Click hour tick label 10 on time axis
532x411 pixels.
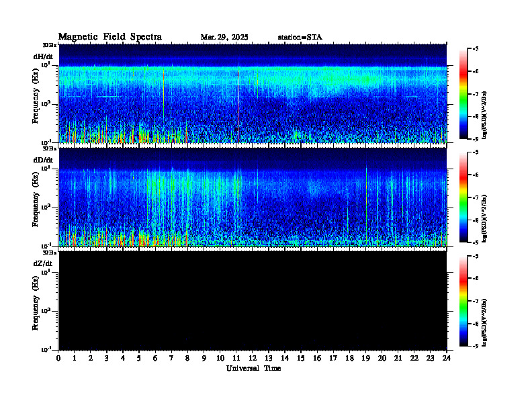coord(220,359)
